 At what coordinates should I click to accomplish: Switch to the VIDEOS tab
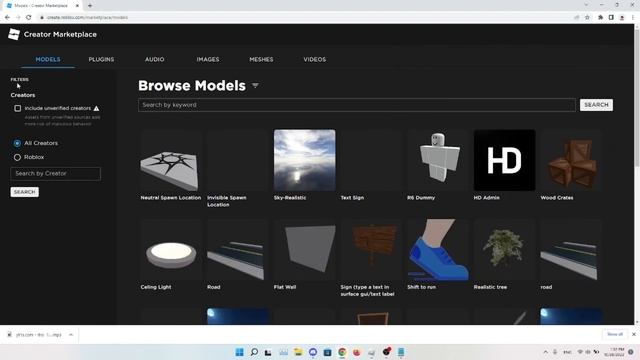(315, 60)
